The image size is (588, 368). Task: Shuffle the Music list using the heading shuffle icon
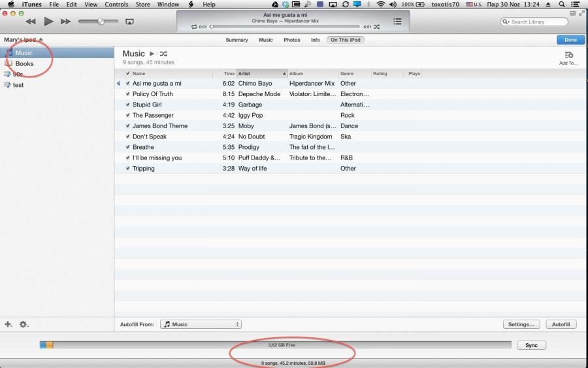click(163, 54)
